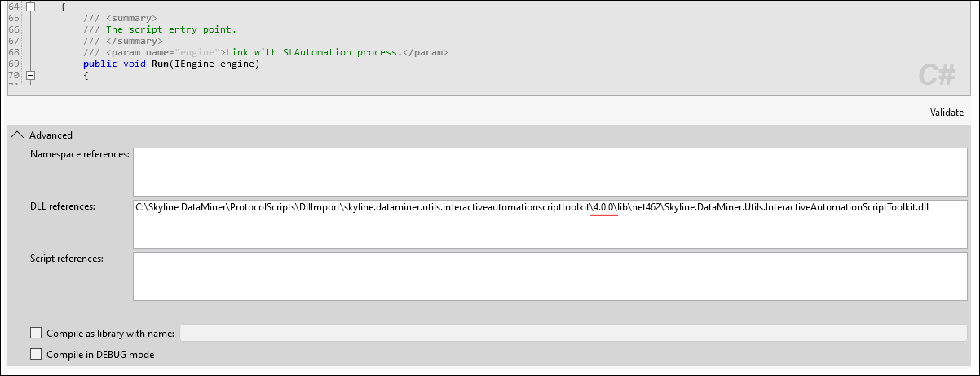Click line number 69 in gutter

12,64
